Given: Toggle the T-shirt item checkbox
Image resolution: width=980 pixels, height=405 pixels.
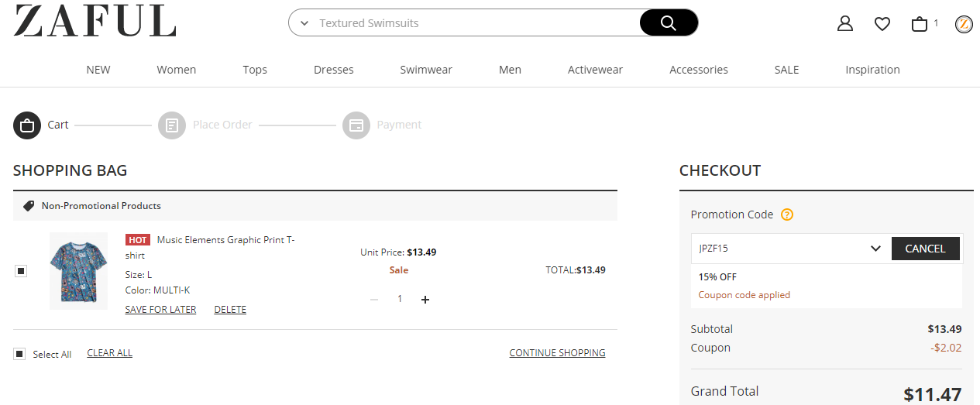Looking at the screenshot, I should (21, 271).
